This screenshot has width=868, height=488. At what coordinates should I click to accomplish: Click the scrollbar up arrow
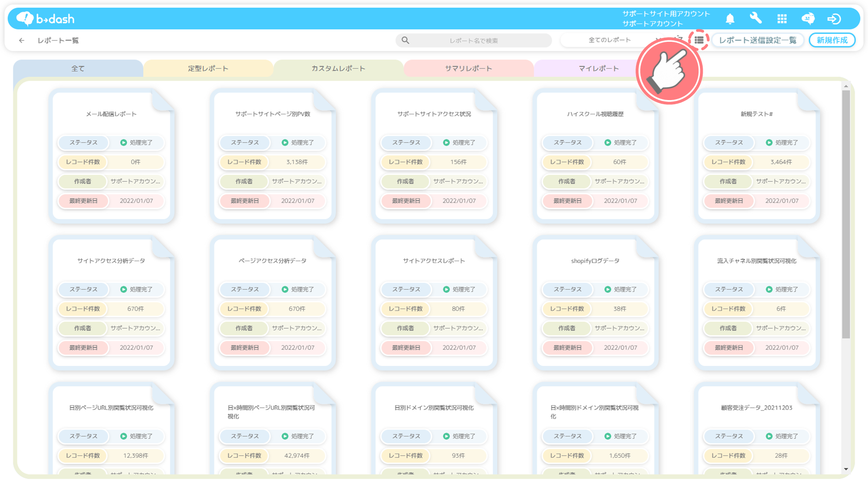point(846,86)
